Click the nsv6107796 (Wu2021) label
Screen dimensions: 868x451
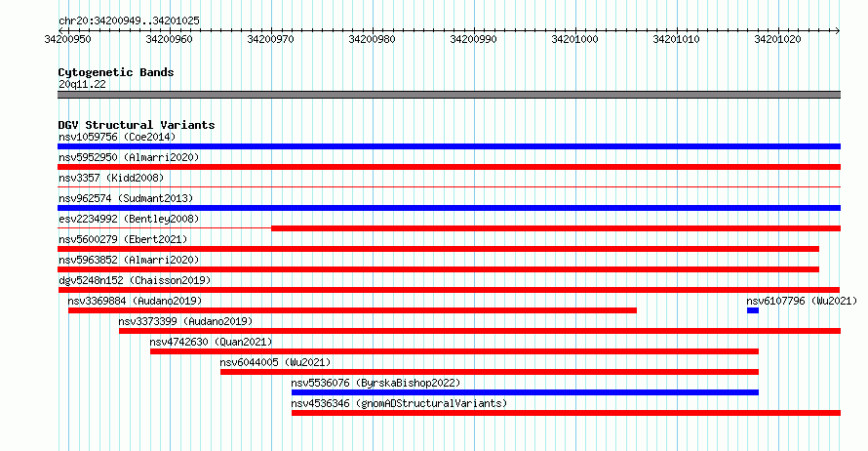[x=802, y=301]
